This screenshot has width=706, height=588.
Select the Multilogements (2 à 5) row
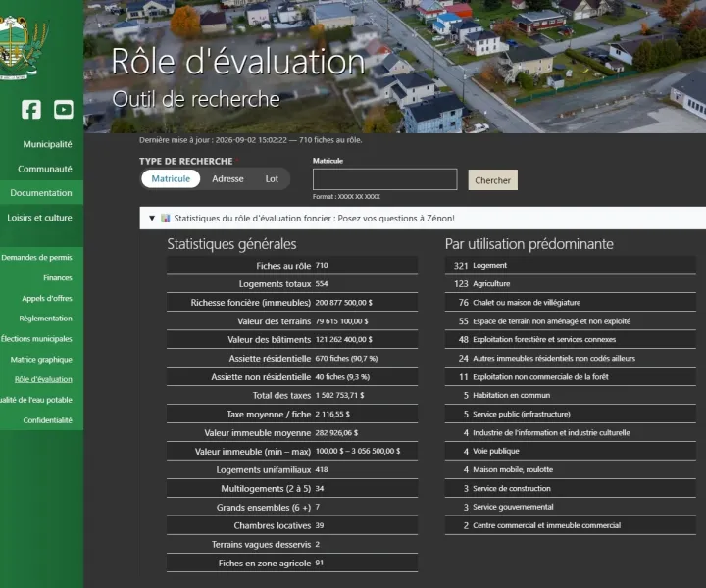tap(292, 489)
